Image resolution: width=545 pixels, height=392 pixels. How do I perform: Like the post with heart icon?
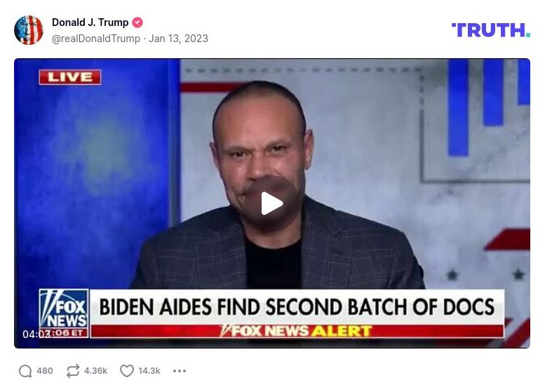pyautogui.click(x=126, y=371)
